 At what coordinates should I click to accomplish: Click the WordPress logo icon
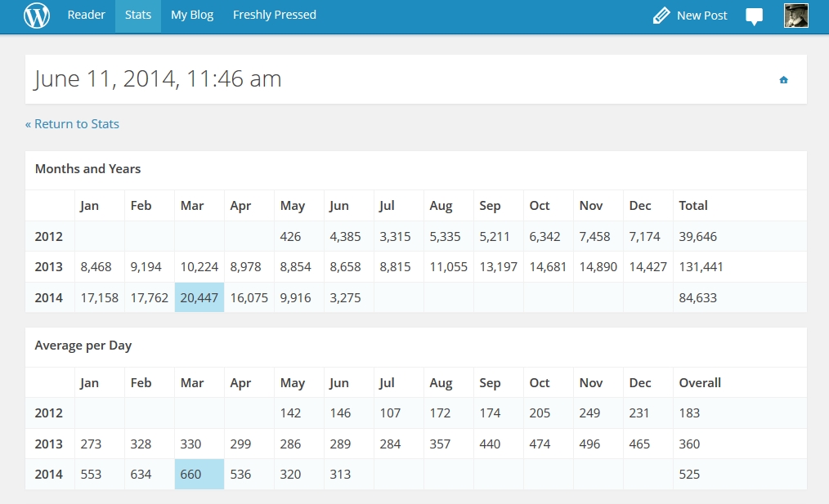click(37, 16)
